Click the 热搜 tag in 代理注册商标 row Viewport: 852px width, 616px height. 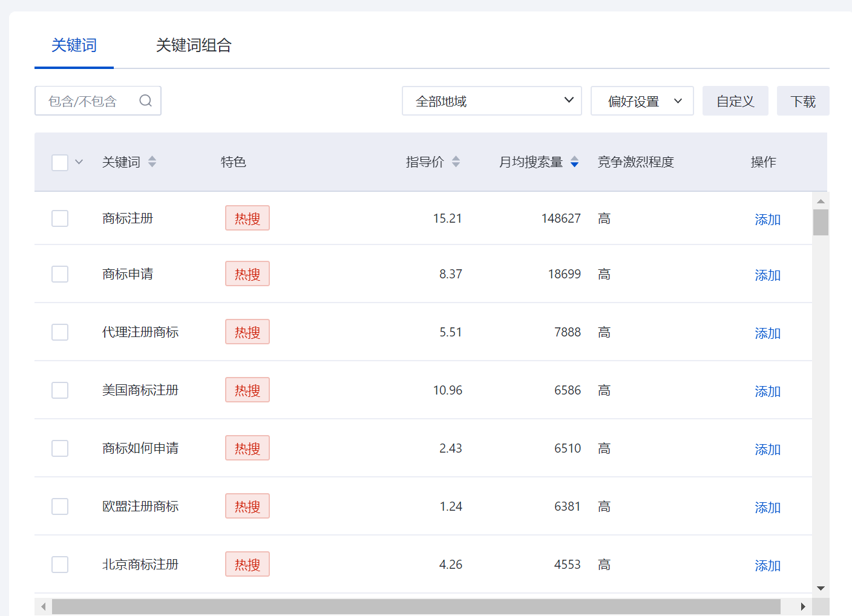tap(247, 332)
